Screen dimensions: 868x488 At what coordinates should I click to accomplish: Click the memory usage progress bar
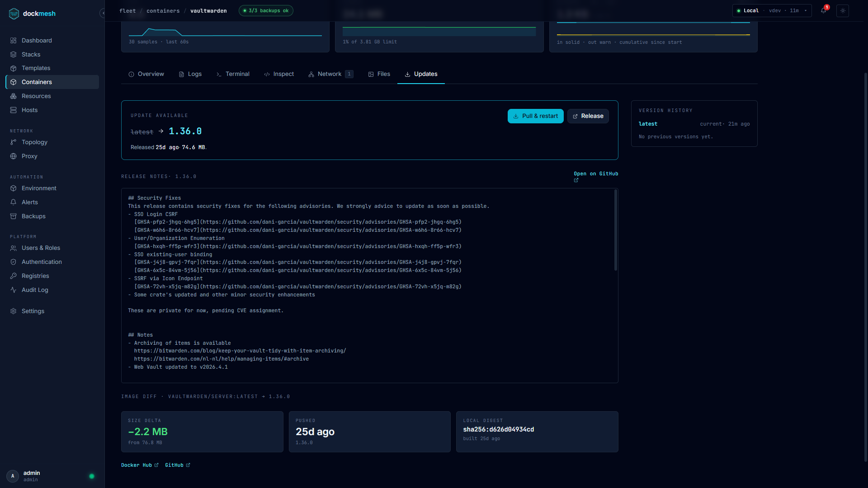click(x=439, y=32)
